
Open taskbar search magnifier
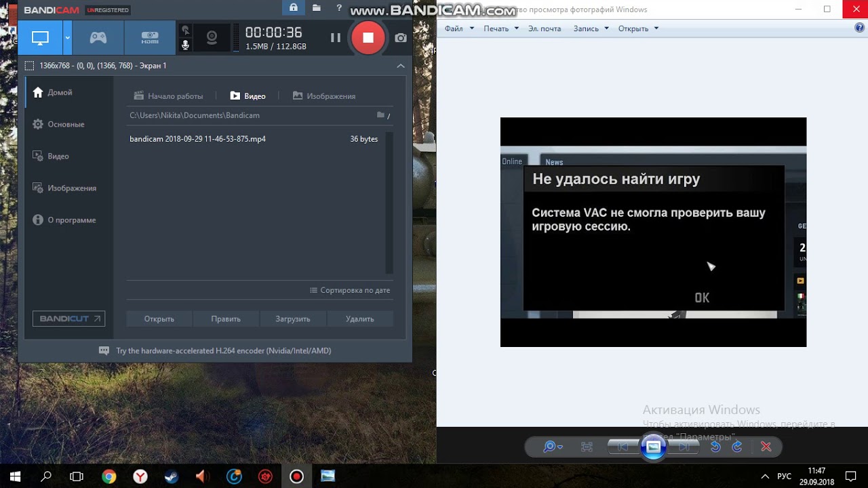[46, 476]
